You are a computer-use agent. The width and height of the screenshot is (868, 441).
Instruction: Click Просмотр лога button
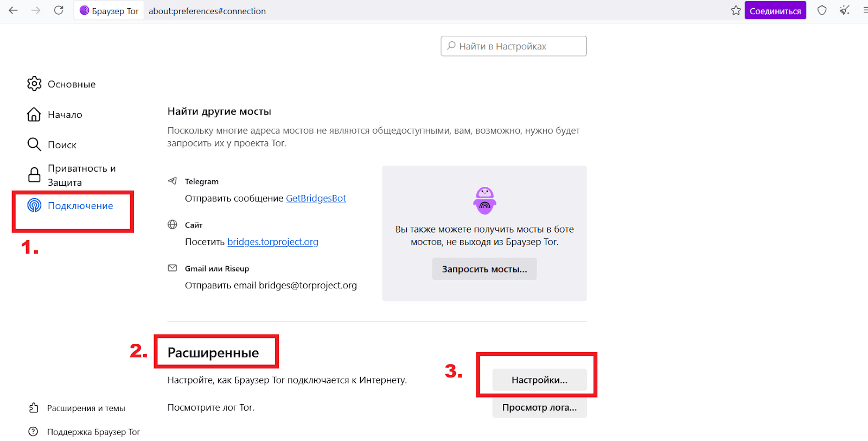click(x=540, y=407)
